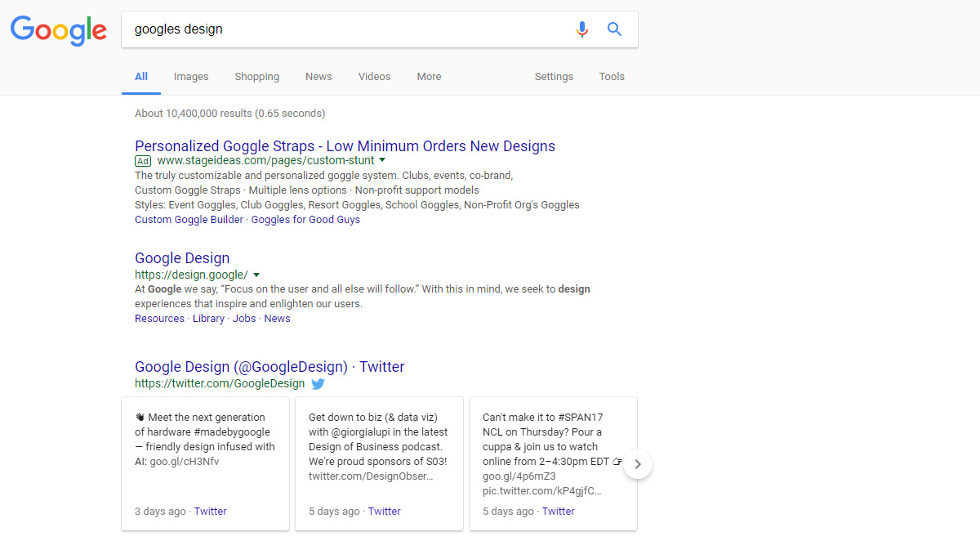Click the blue magnifying glass search icon
This screenshot has width=980, height=550.
615,29
